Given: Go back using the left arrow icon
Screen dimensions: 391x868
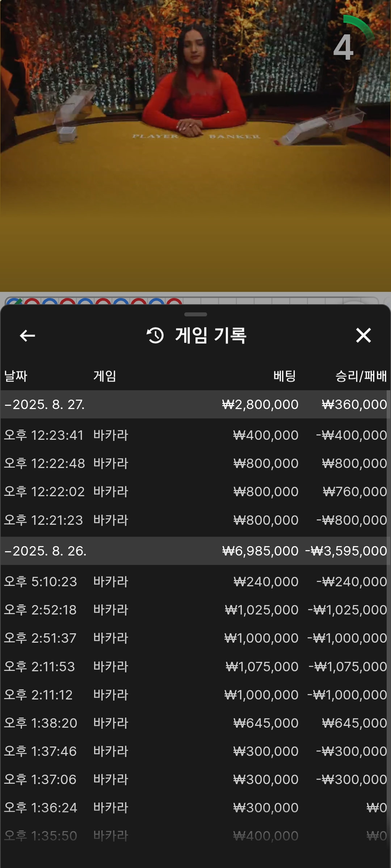Looking at the screenshot, I should point(27,336).
